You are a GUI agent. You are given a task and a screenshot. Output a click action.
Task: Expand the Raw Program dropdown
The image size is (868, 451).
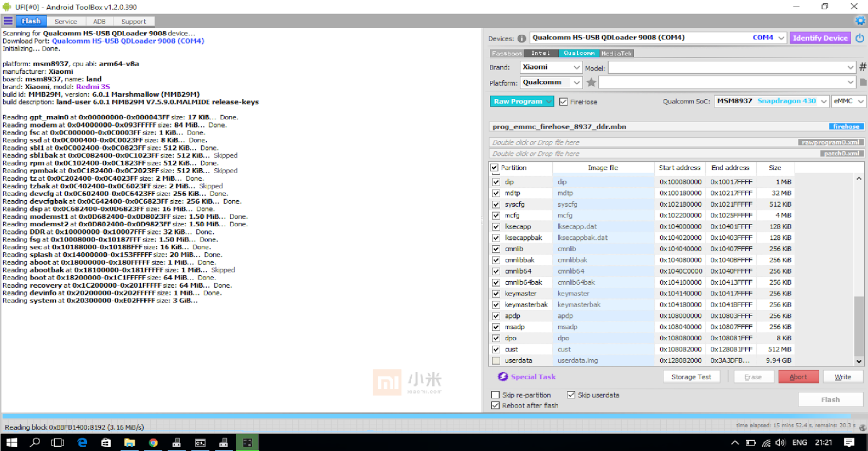point(549,101)
